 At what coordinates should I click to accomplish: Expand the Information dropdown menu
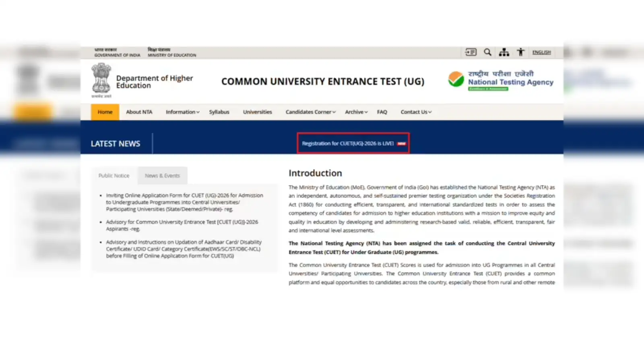182,112
